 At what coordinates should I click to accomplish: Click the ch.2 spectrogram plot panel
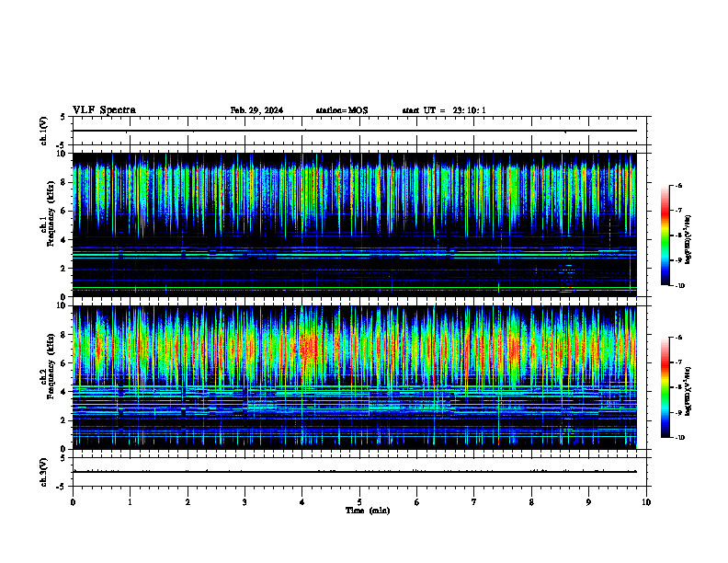click(355, 377)
